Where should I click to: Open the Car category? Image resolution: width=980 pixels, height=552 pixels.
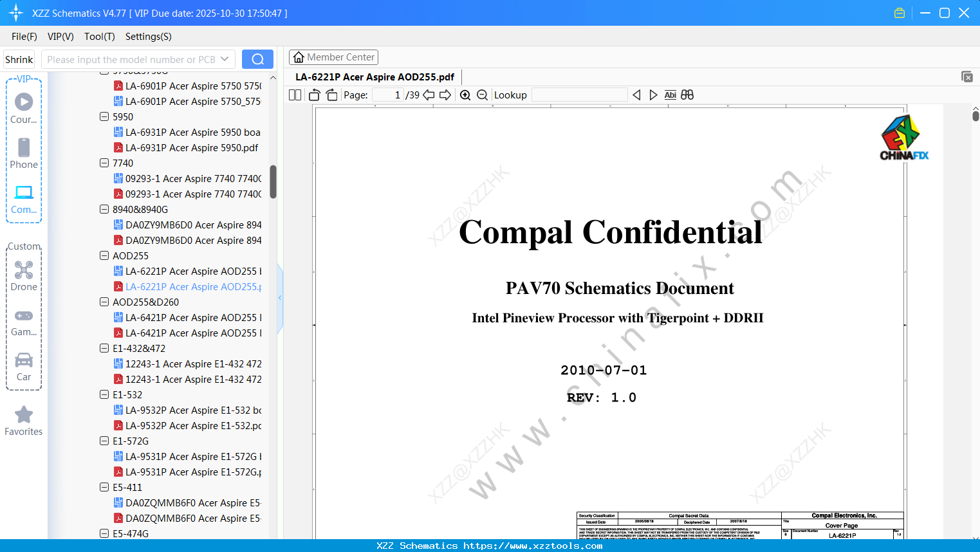[24, 367]
